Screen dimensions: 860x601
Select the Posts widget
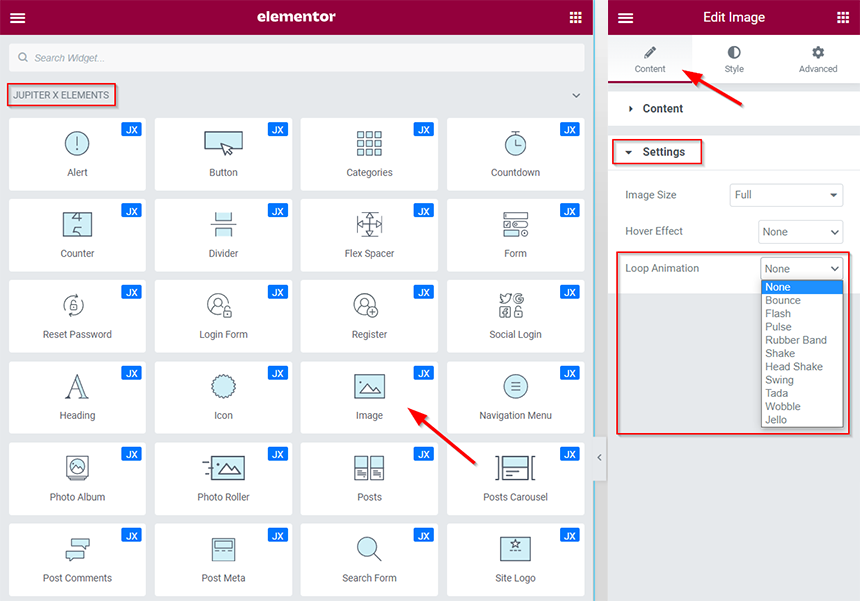click(x=369, y=479)
